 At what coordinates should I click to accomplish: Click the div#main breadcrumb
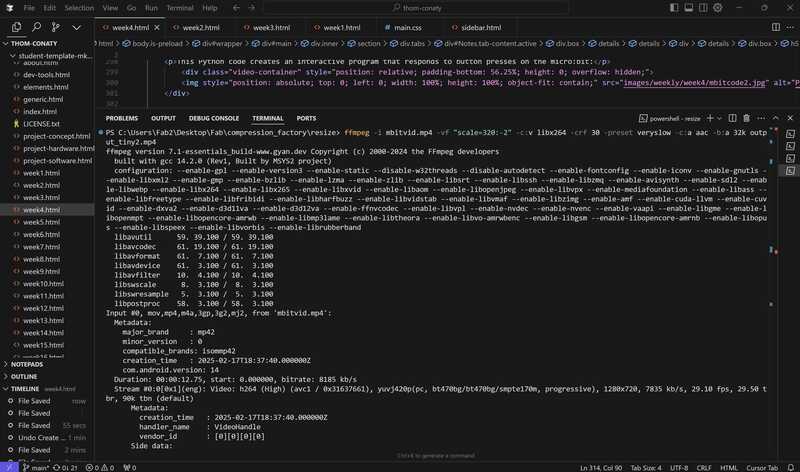pos(273,43)
